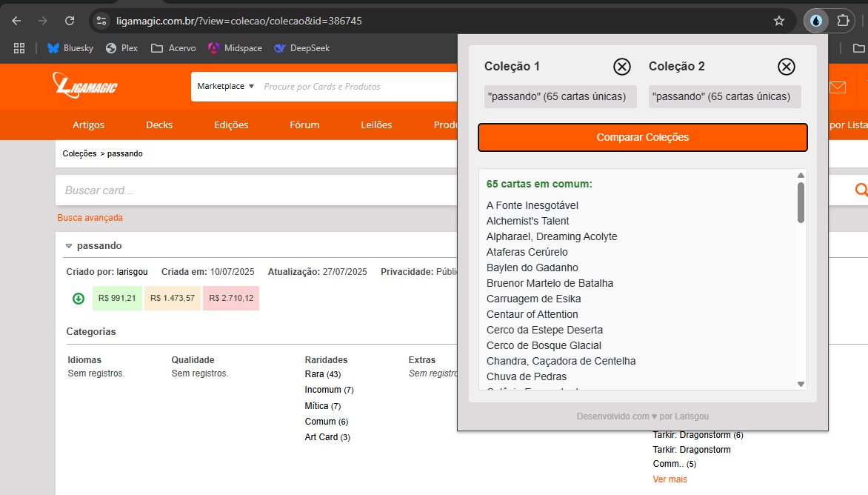Screen dimensions: 868x495
Task: Open the Fórum menu
Action: click(304, 125)
